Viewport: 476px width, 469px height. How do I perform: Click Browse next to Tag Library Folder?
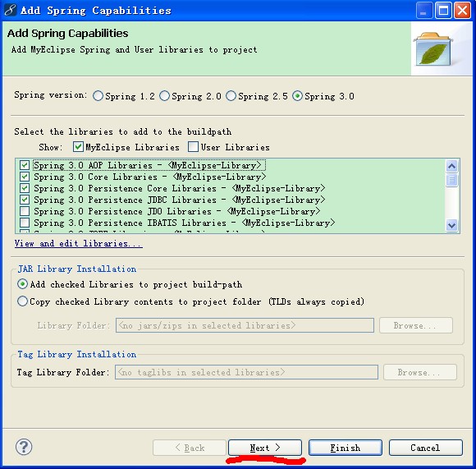[x=420, y=372]
